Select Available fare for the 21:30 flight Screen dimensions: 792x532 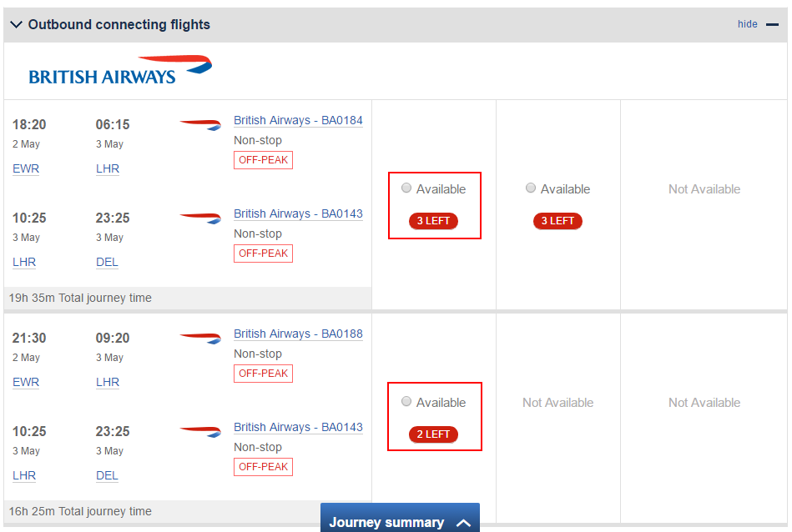tap(406, 402)
